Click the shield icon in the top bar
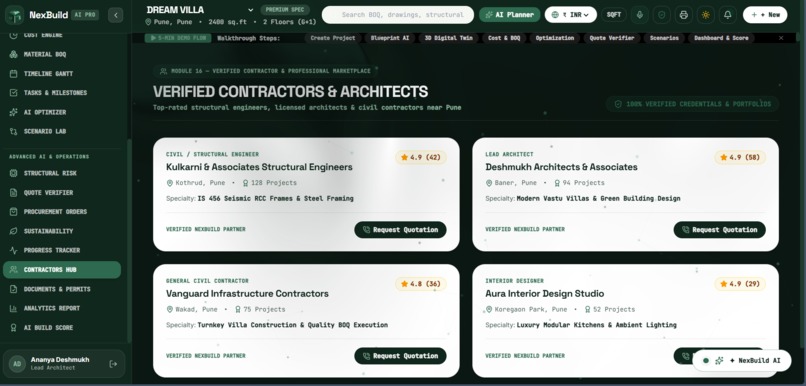The height and width of the screenshot is (386, 806). [662, 15]
